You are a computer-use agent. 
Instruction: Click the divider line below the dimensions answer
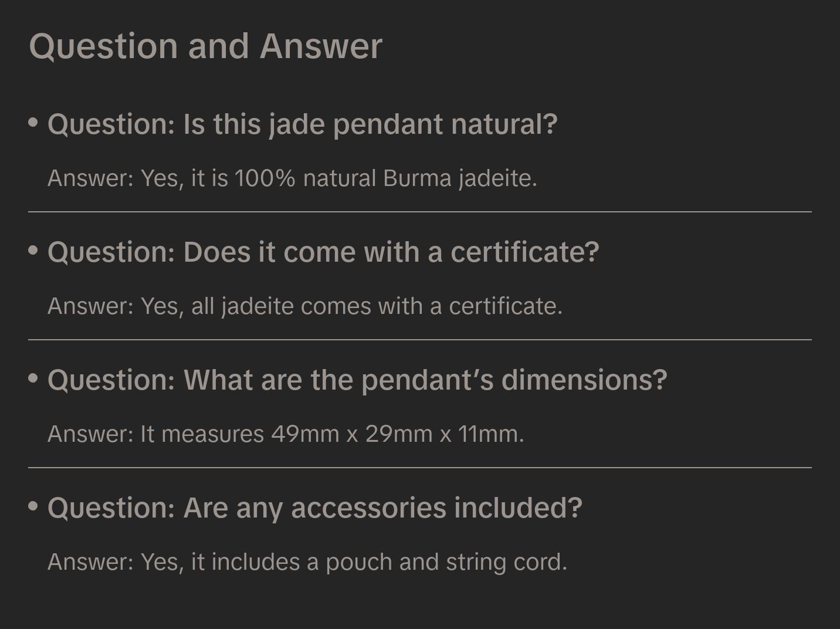click(x=420, y=468)
